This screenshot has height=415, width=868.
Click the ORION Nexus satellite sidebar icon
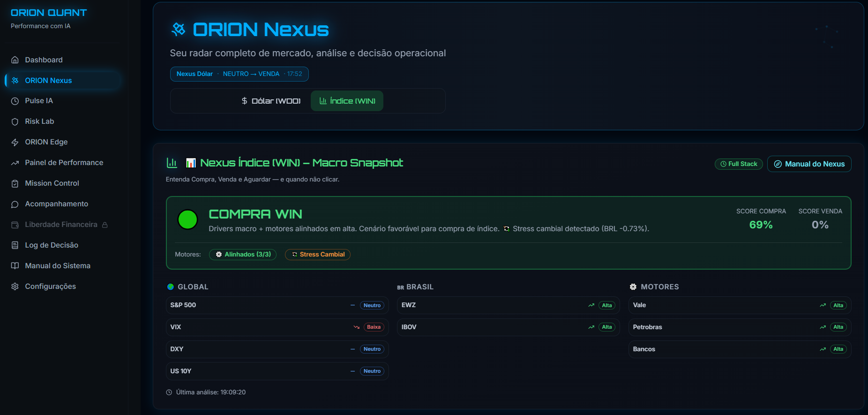click(x=15, y=81)
